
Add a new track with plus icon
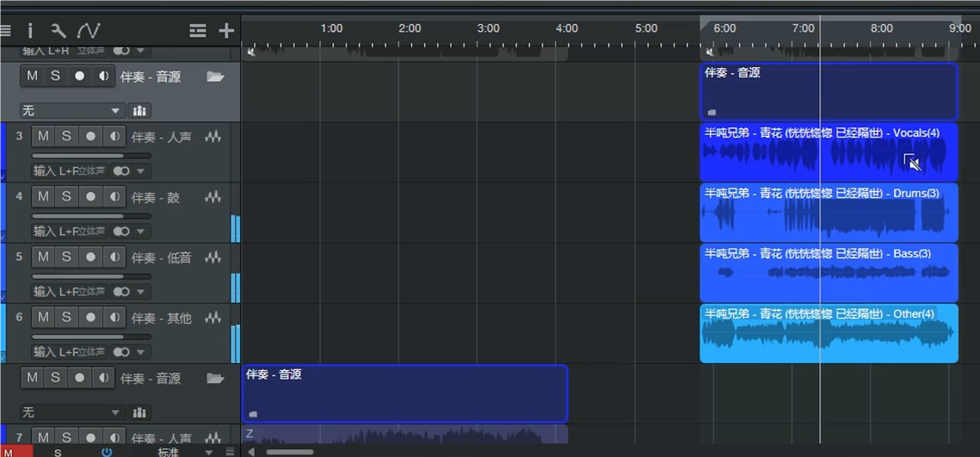(226, 31)
